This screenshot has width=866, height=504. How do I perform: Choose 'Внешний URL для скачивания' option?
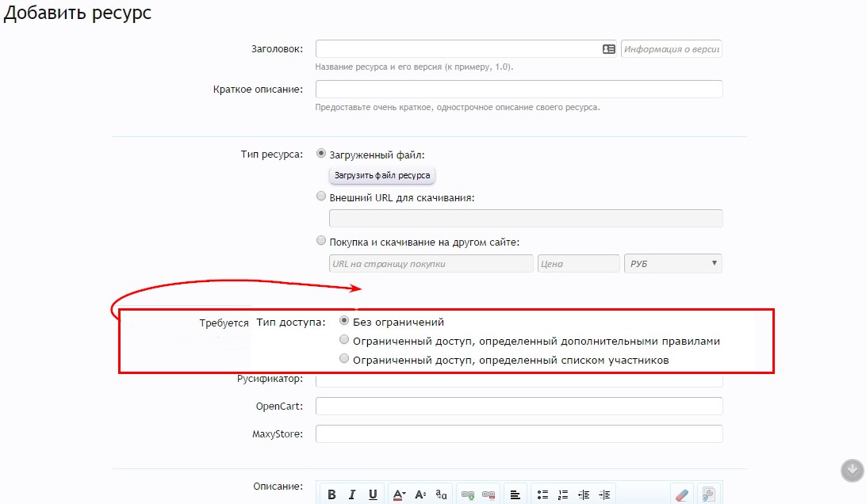[321, 197]
